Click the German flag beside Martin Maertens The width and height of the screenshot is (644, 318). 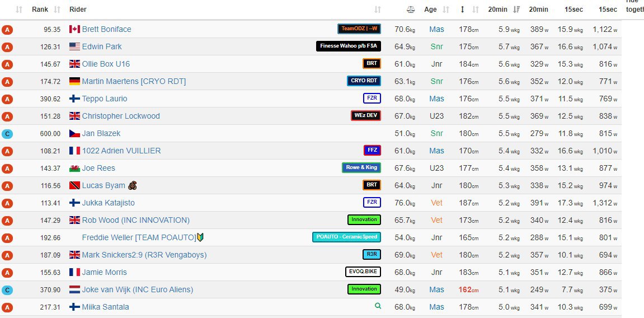(74, 81)
